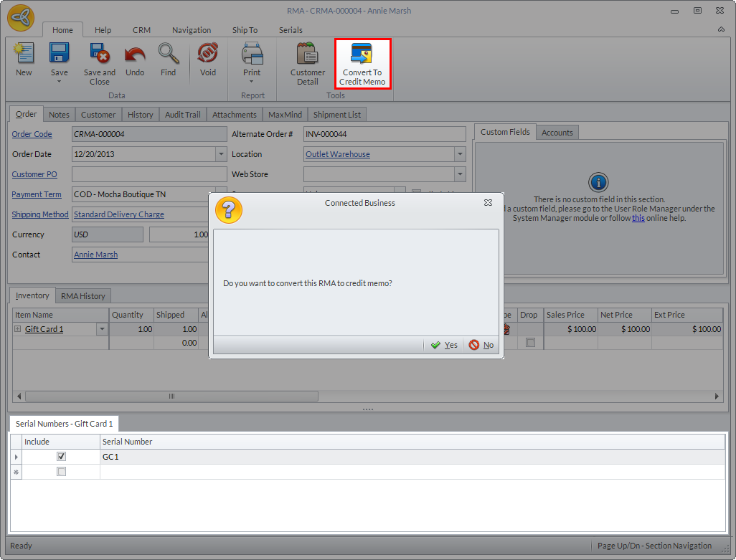Click No in the dialog
Viewport: 736px width, 560px height.
(481, 345)
